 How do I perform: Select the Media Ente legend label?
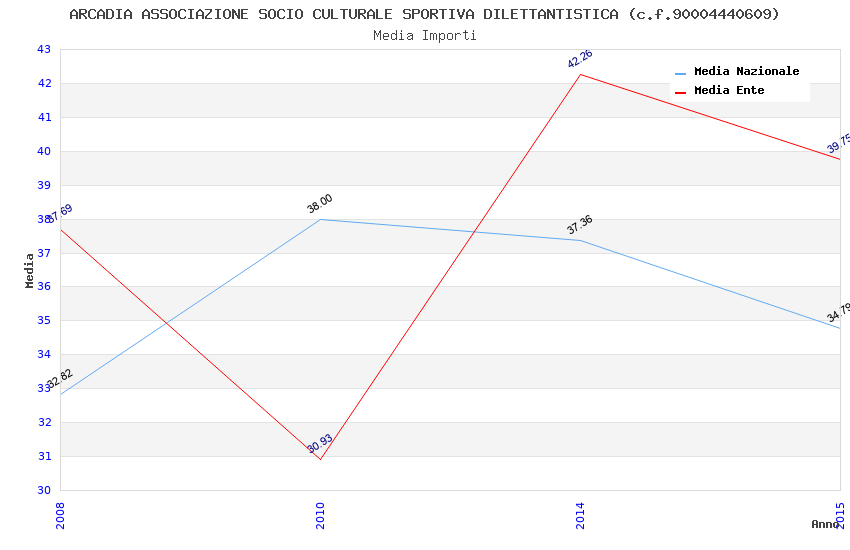click(x=729, y=91)
